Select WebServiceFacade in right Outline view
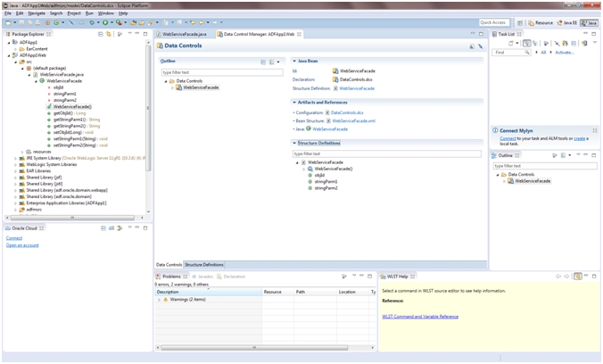603x364 pixels. pos(533,181)
